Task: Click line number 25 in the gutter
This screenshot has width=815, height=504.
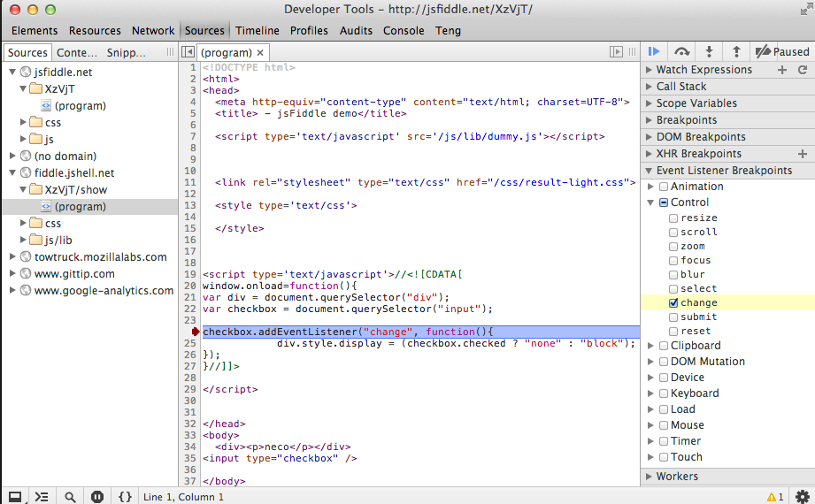Action: pyautogui.click(x=190, y=343)
